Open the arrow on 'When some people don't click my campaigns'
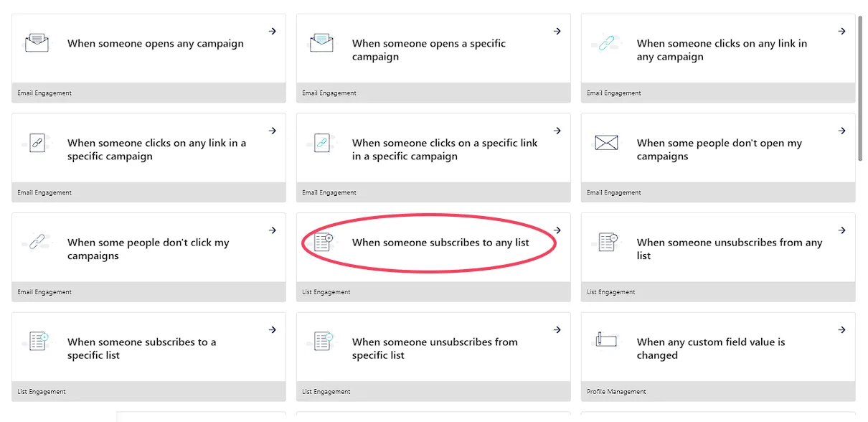Screen dimensions: 868x422 [273, 230]
